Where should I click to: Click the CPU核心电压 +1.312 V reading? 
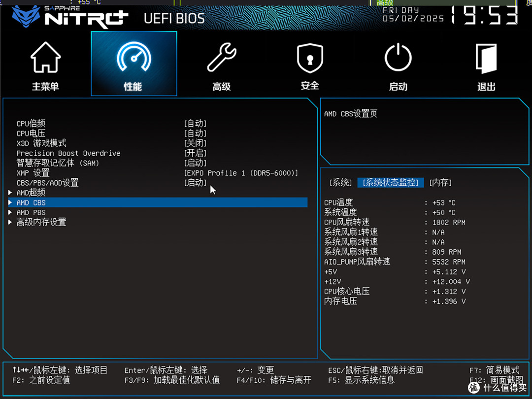tap(449, 292)
